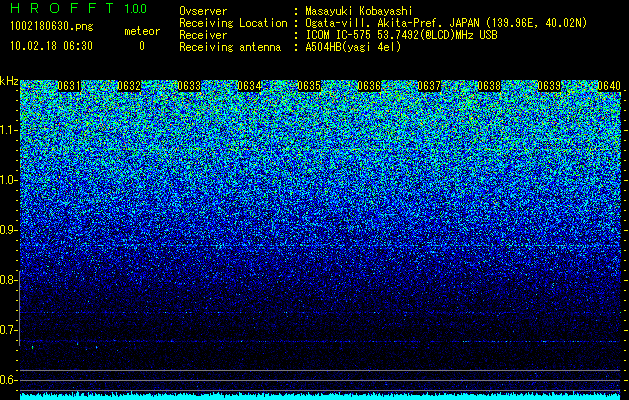Click the name Masayuki Kobayashi
Screen dimensions: 629x400
pos(359,11)
